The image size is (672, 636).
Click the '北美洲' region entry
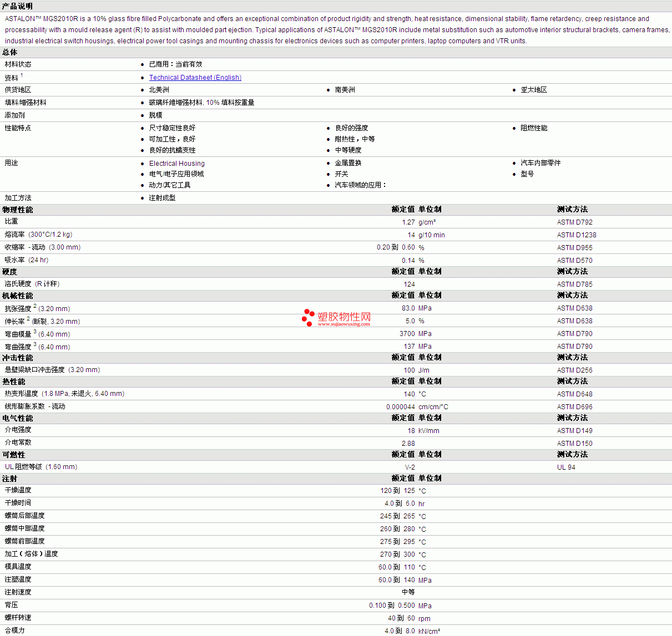click(159, 90)
